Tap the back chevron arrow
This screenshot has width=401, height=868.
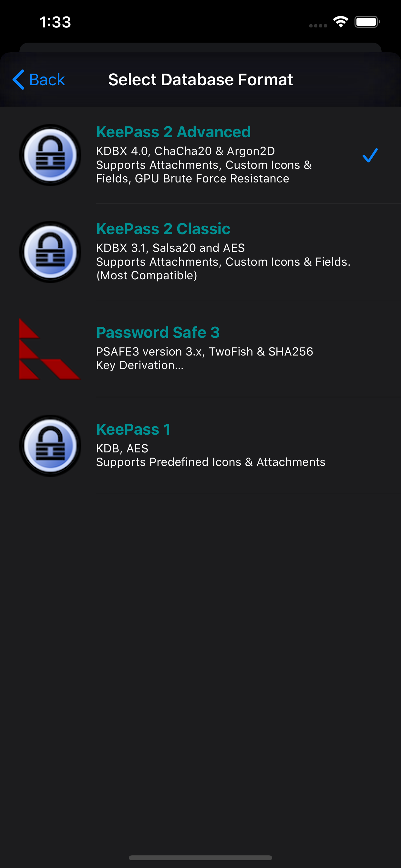[x=18, y=79]
